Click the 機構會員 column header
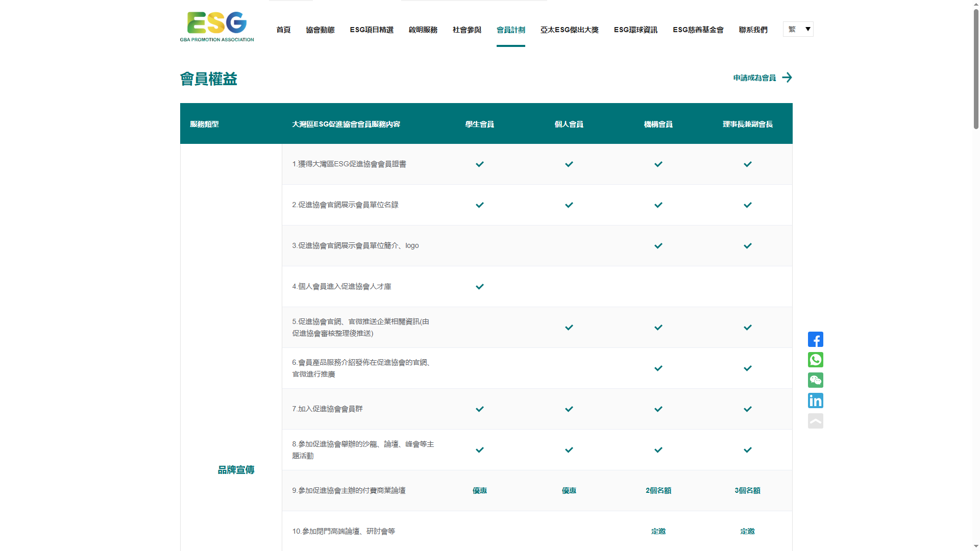980x551 pixels. tap(658, 124)
